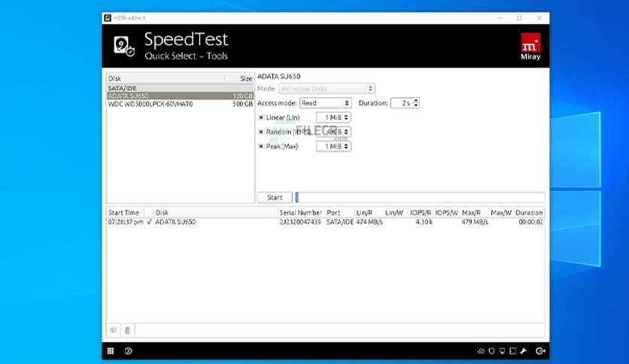629x364 pixels.
Task: Click the Miray logo
Action: tap(530, 47)
